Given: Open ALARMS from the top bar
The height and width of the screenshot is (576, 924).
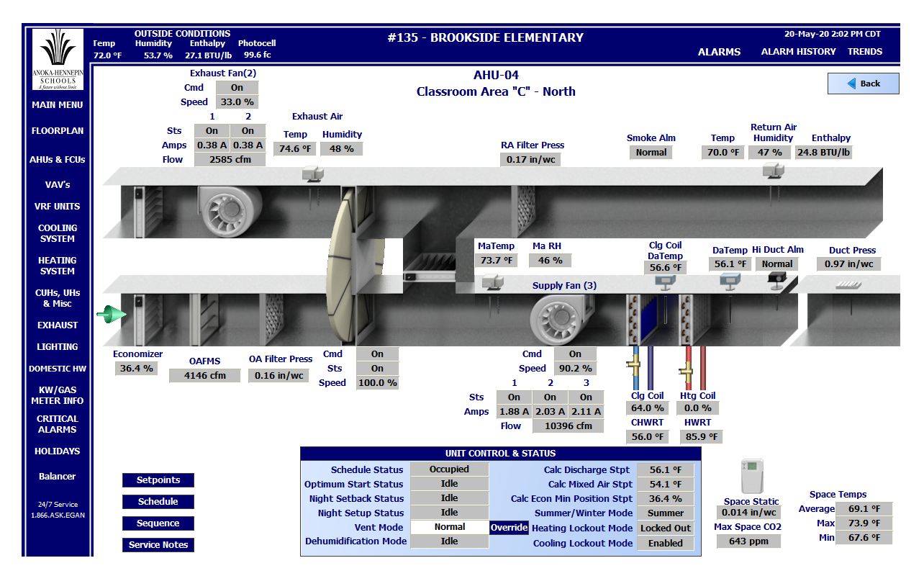Looking at the screenshot, I should click(x=719, y=52).
